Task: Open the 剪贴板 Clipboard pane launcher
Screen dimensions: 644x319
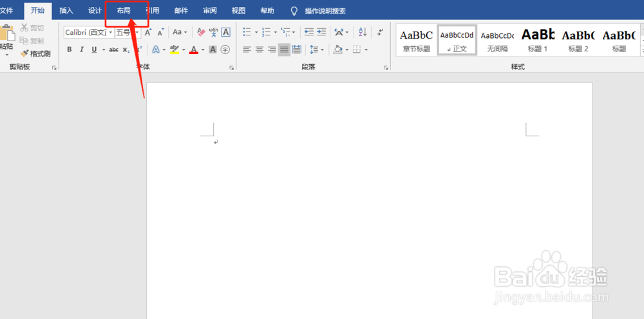Action: coord(54,68)
